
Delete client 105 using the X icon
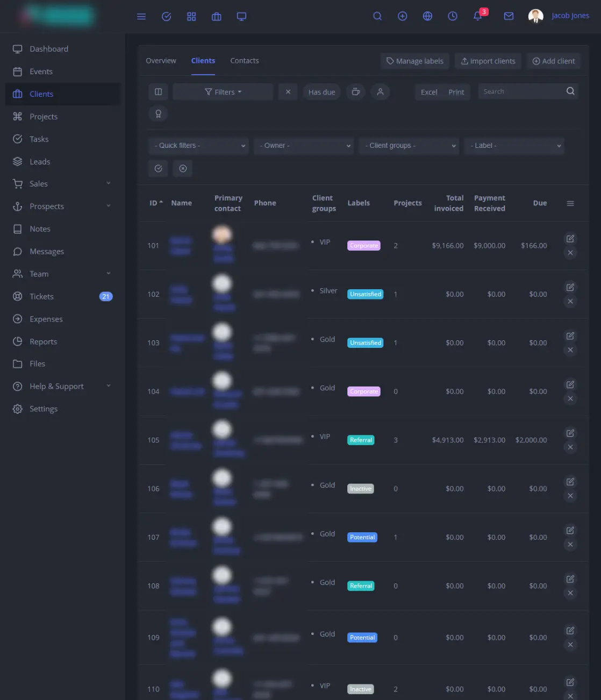point(570,447)
